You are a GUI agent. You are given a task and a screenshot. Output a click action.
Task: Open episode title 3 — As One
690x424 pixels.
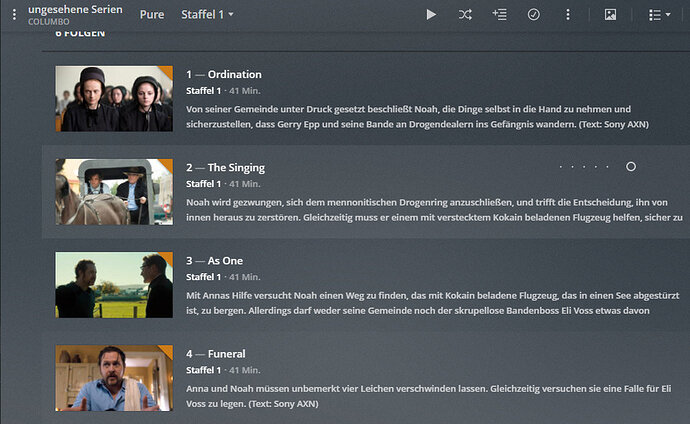[x=214, y=261]
